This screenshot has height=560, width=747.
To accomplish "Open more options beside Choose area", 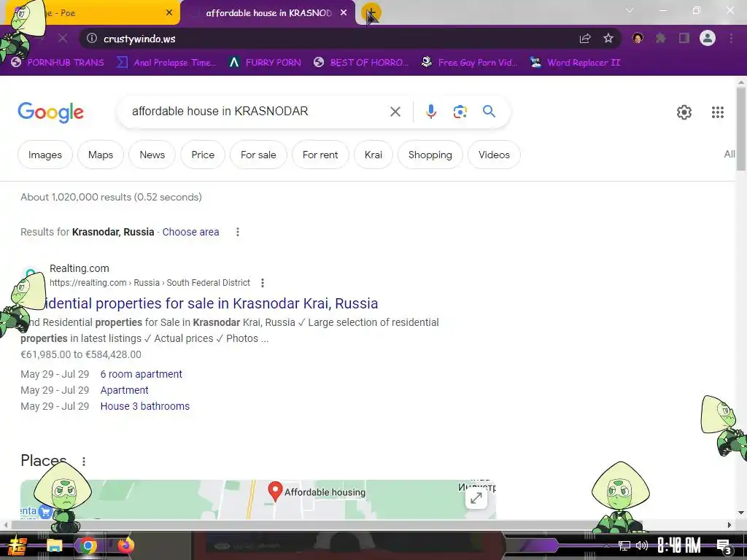I will click(237, 232).
